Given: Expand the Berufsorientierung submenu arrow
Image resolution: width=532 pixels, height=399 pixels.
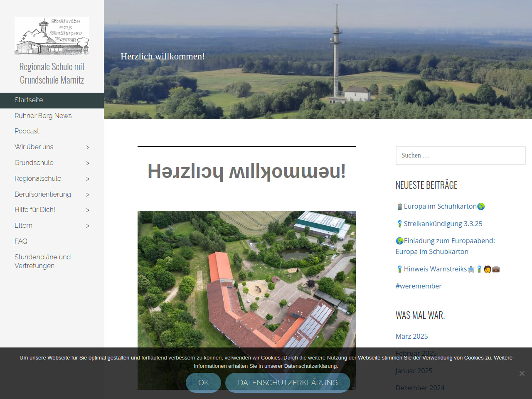Looking at the screenshot, I should click(x=88, y=195).
